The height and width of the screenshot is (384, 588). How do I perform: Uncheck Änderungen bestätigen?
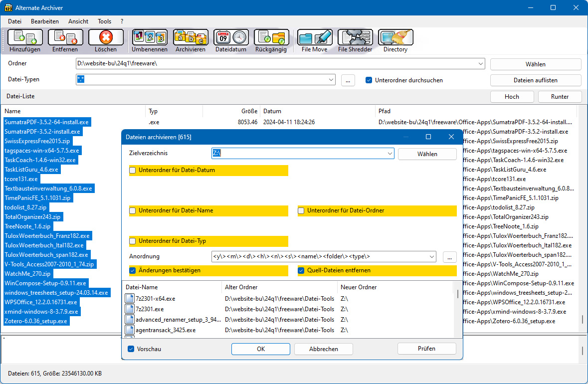click(x=132, y=270)
